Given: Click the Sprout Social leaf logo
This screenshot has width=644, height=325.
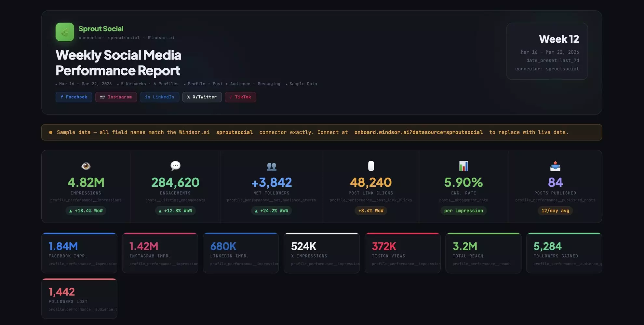Looking at the screenshot, I should coord(65,32).
